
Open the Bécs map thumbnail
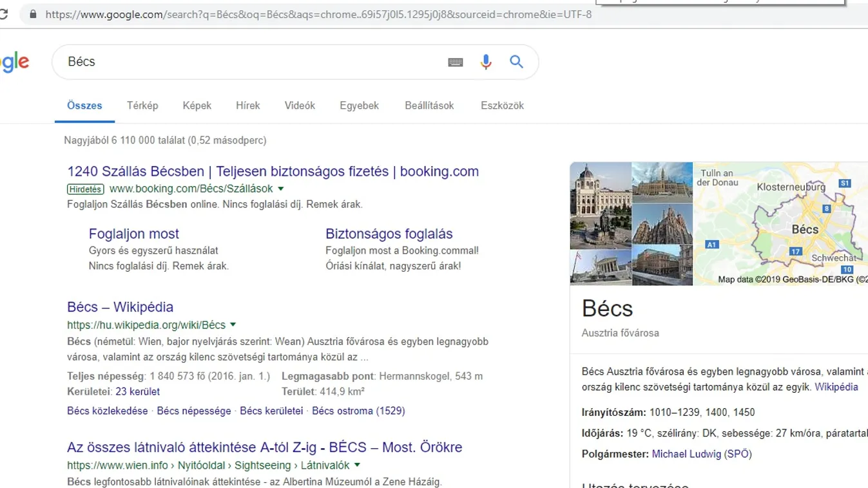coord(781,223)
